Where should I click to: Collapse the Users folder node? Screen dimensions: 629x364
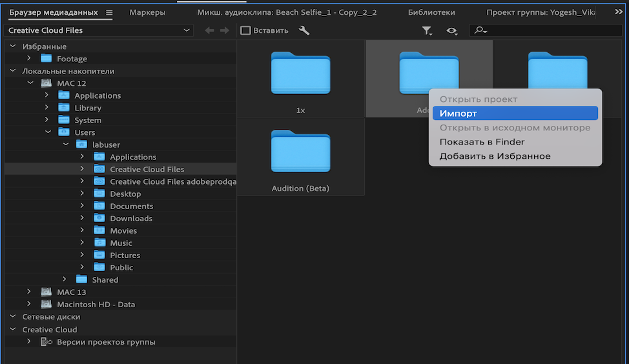click(48, 132)
